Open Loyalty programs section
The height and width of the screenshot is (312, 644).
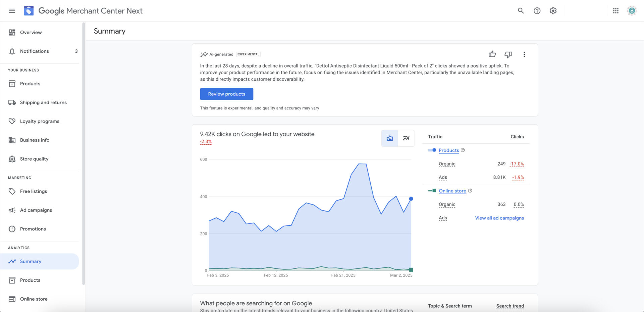40,121
